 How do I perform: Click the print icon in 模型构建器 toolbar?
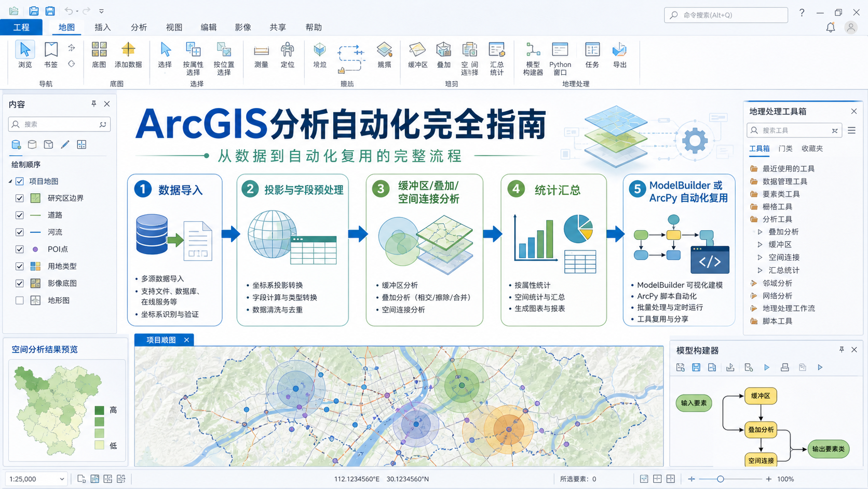tap(785, 367)
